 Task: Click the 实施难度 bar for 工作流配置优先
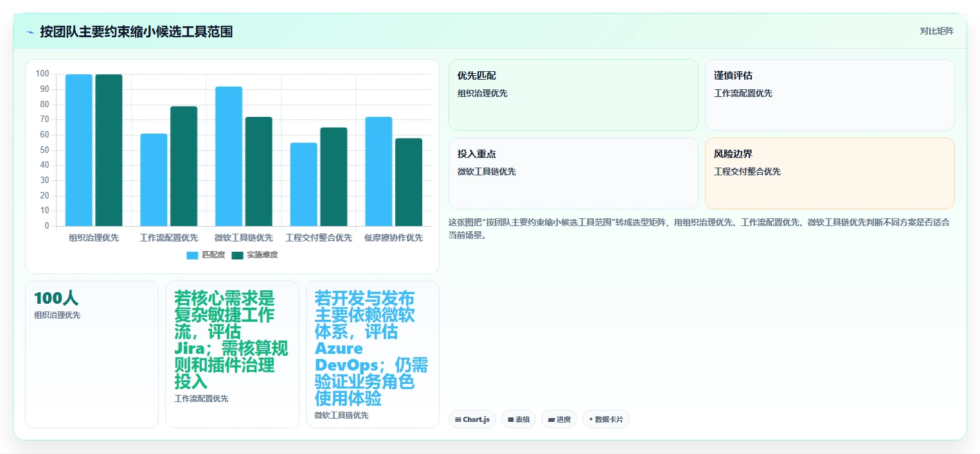(x=184, y=166)
